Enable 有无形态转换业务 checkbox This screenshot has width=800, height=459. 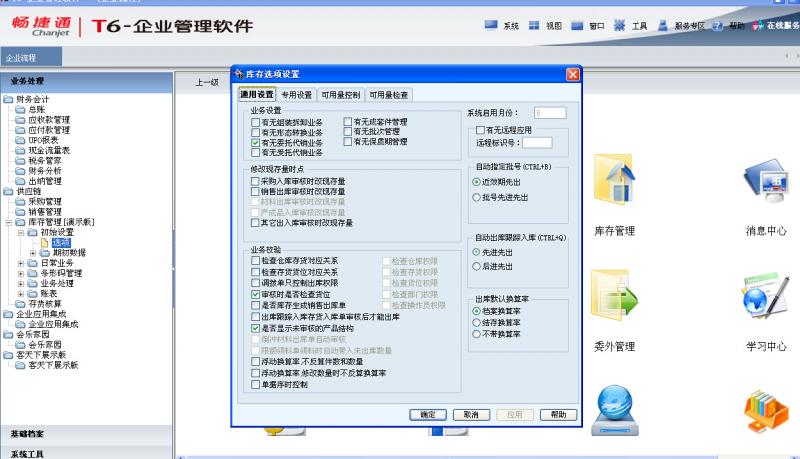256,133
